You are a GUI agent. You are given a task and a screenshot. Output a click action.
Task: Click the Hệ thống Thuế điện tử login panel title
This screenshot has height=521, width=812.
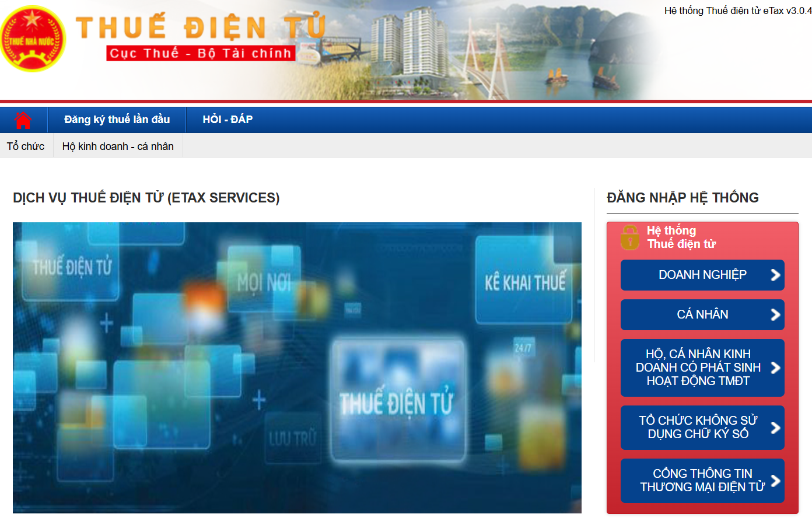pyautogui.click(x=681, y=237)
